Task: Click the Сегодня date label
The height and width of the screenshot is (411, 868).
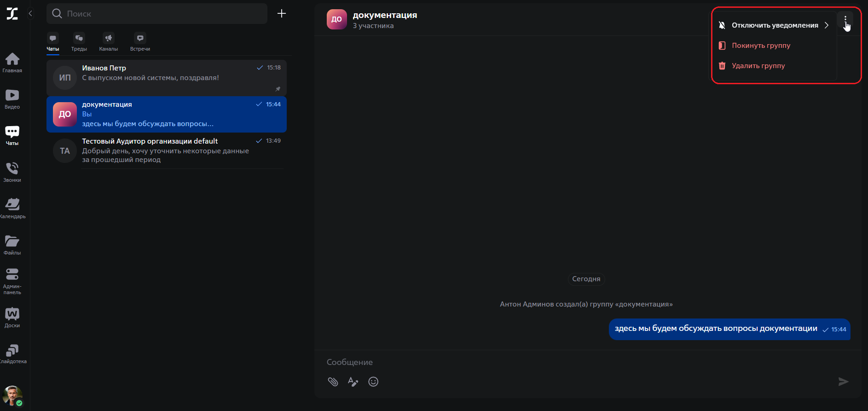Action: point(586,279)
